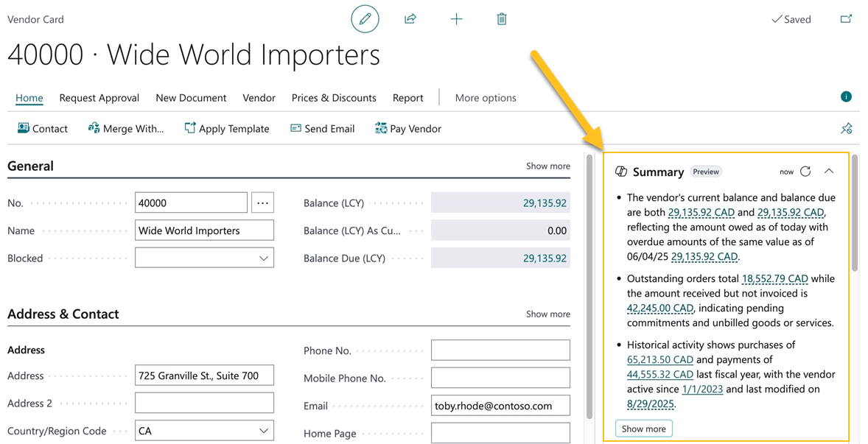
Task: Click the info icon beside More options
Action: (x=846, y=96)
